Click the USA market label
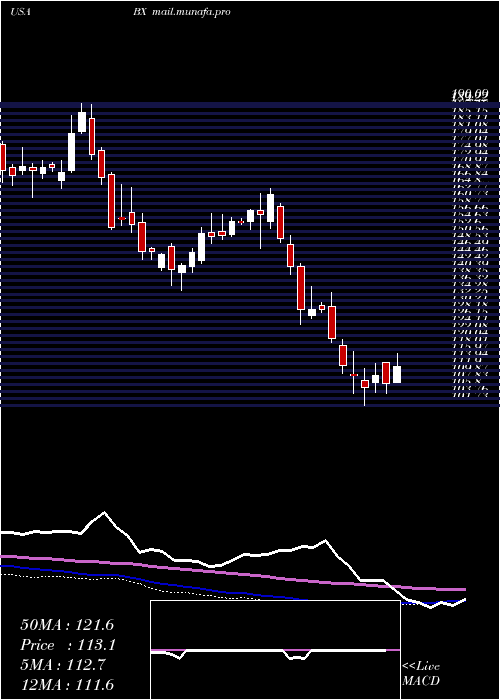 tap(20, 12)
